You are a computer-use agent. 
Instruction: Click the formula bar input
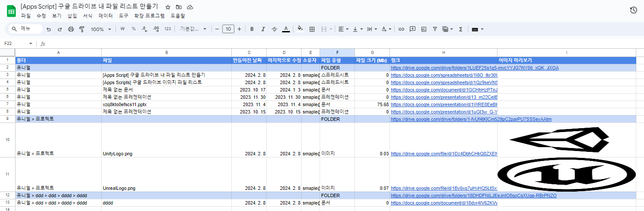point(345,44)
